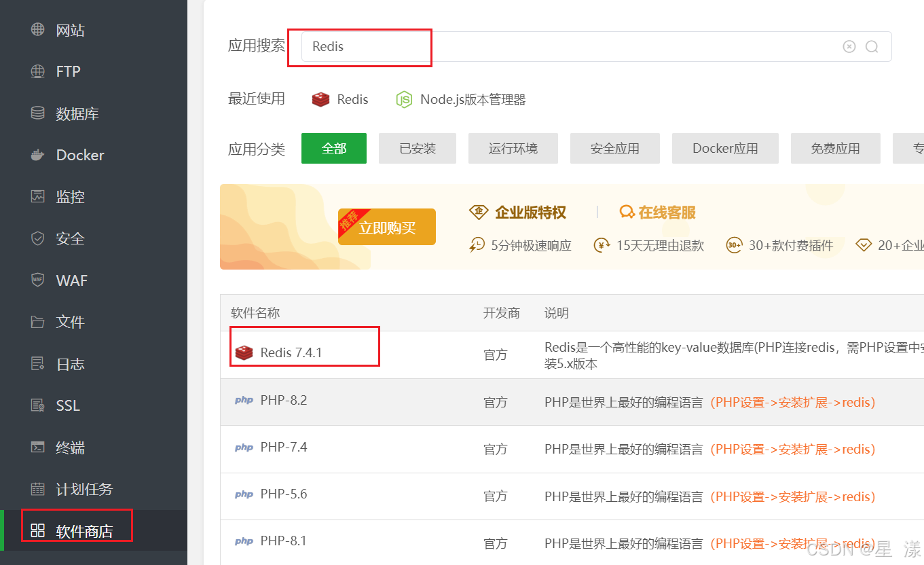Image resolution: width=924 pixels, height=565 pixels.
Task: Click the 安全 shield icon
Action: pyautogui.click(x=38, y=238)
